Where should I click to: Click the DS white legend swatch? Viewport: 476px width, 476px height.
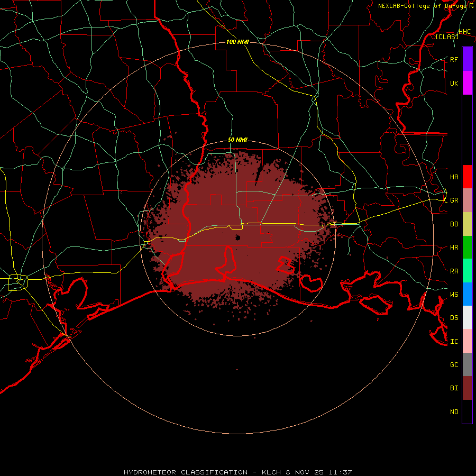(x=467, y=317)
